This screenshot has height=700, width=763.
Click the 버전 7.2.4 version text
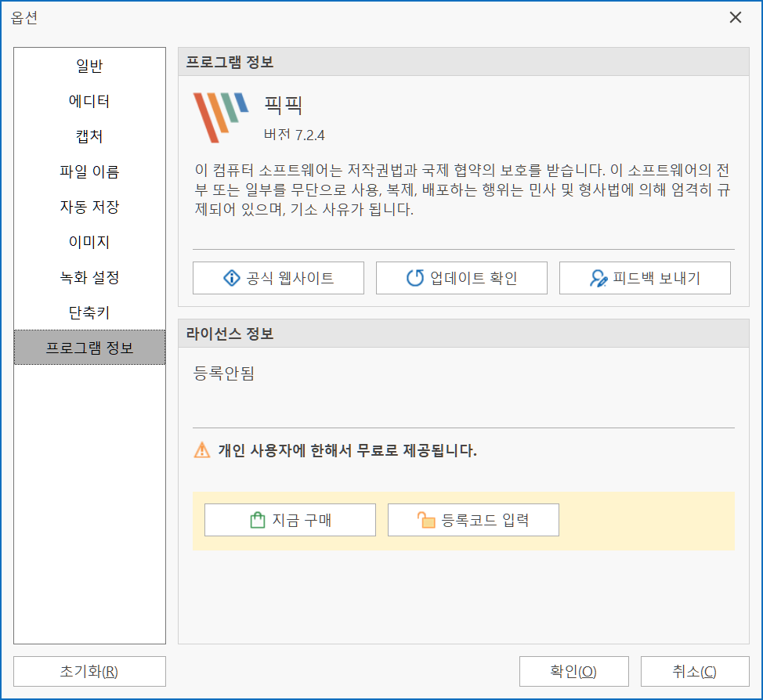coord(294,135)
